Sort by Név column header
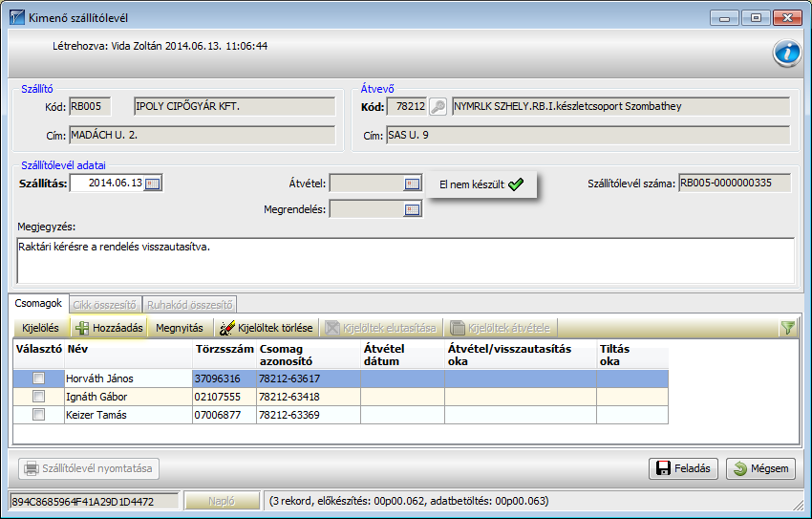Image resolution: width=812 pixels, height=519 pixels. [x=128, y=355]
